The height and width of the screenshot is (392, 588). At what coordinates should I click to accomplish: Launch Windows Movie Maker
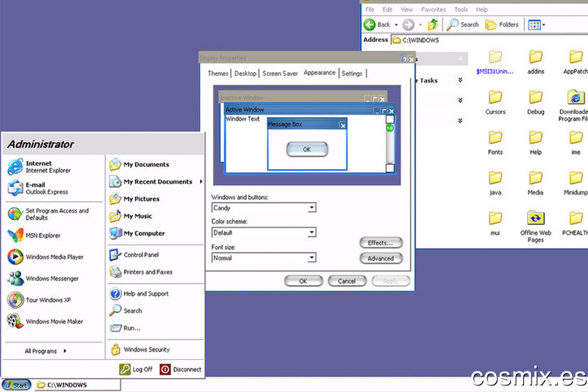[46, 321]
